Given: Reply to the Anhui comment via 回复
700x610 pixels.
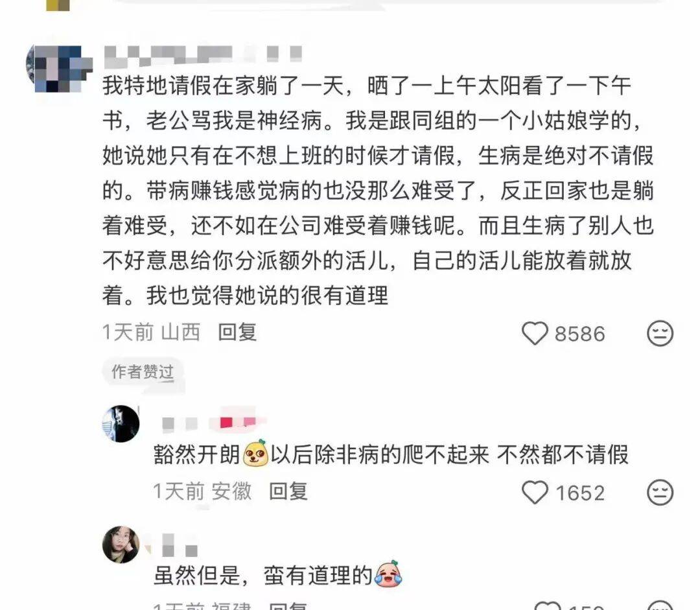Looking at the screenshot, I should click(x=288, y=491).
